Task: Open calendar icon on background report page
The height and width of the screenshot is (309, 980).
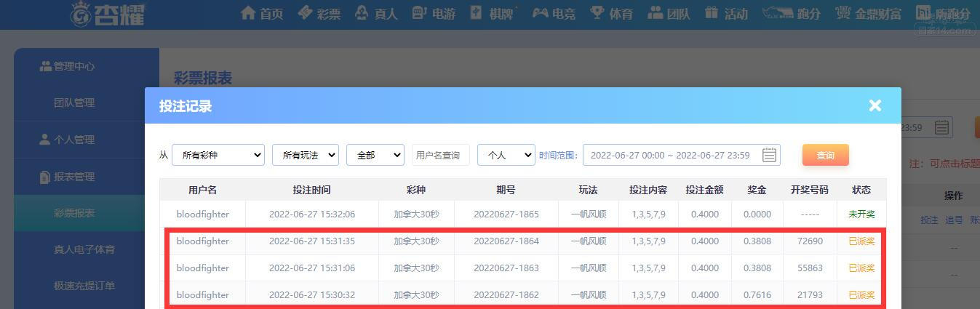Action: click(941, 127)
